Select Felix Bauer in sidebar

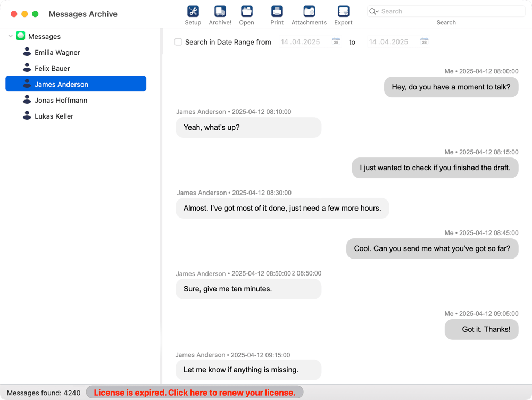coord(52,69)
